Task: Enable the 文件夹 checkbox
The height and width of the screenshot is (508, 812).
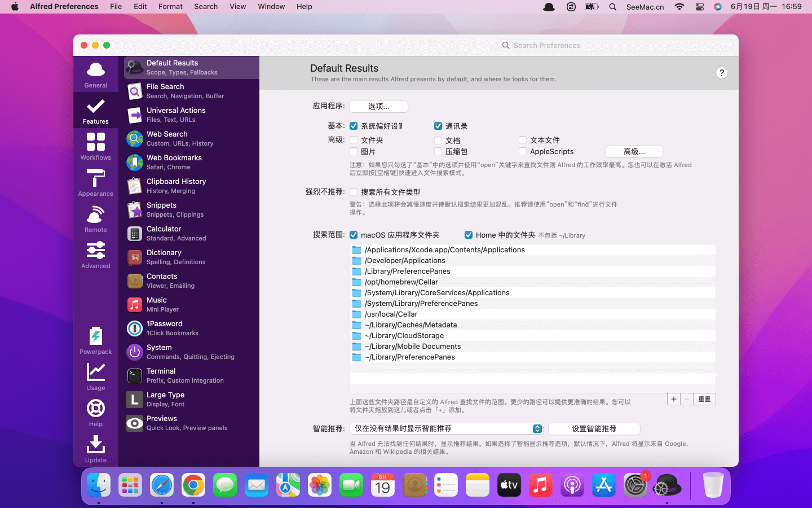Action: click(354, 141)
